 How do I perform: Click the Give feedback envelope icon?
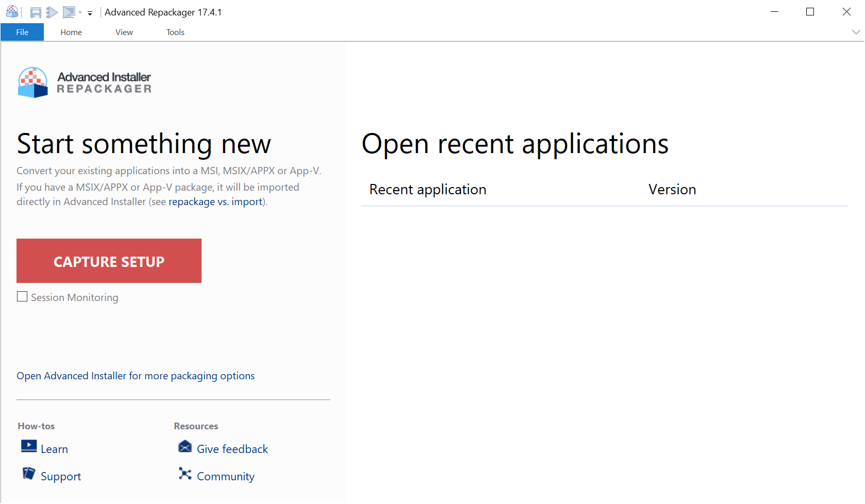(185, 446)
